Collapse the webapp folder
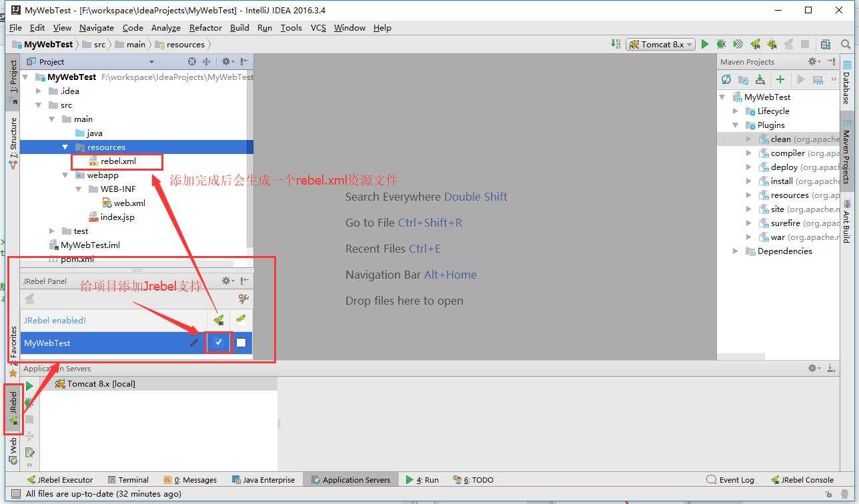This screenshot has height=504, width=859. pyautogui.click(x=65, y=175)
